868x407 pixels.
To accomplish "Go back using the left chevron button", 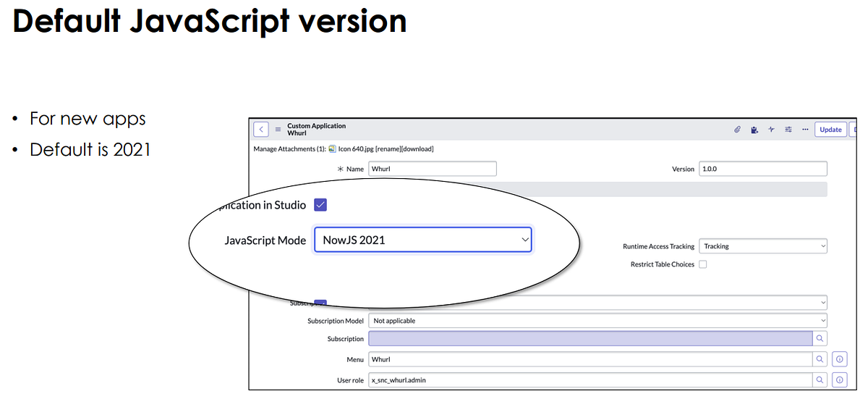I will pyautogui.click(x=261, y=130).
